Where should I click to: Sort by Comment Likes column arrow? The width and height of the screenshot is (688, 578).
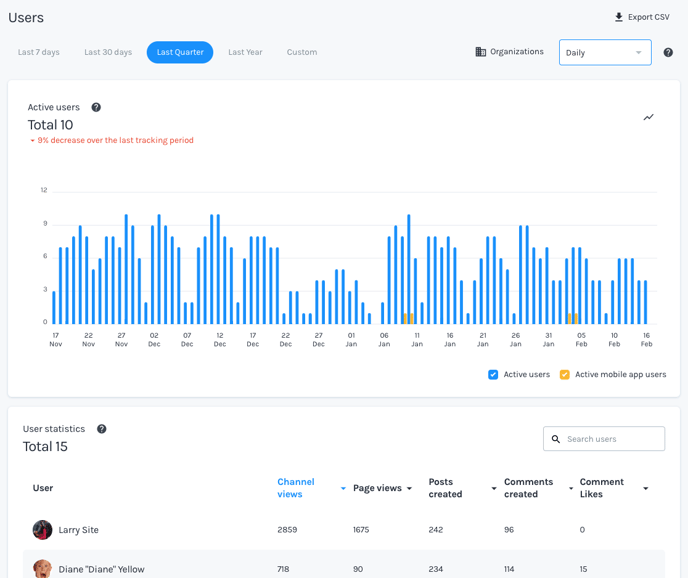(x=646, y=489)
